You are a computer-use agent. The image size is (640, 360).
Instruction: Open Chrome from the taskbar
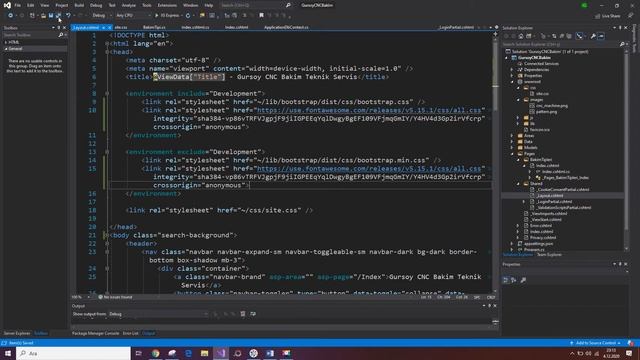pyautogui.click(x=156, y=353)
